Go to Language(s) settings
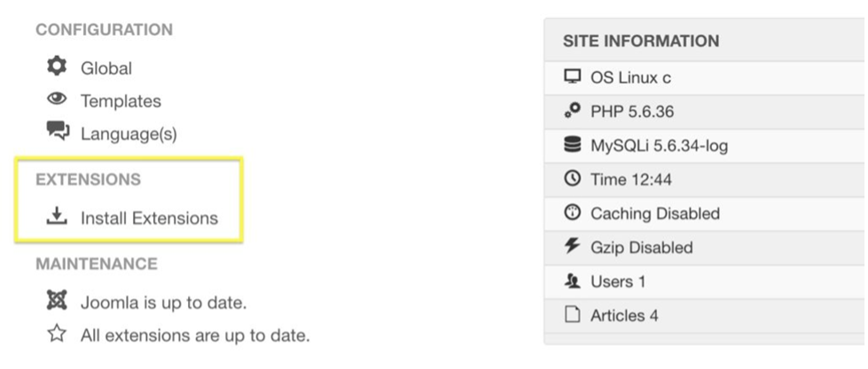The width and height of the screenshot is (868, 369). coord(129,134)
